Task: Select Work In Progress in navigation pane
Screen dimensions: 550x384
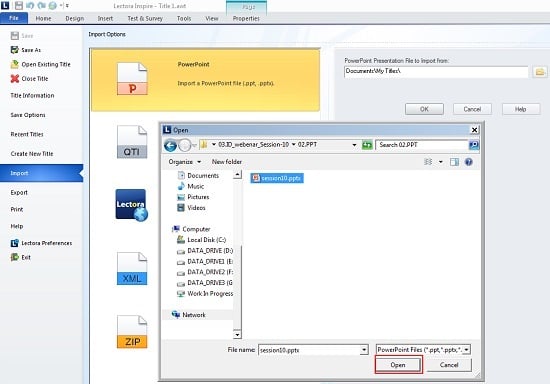Action: [x=205, y=294]
